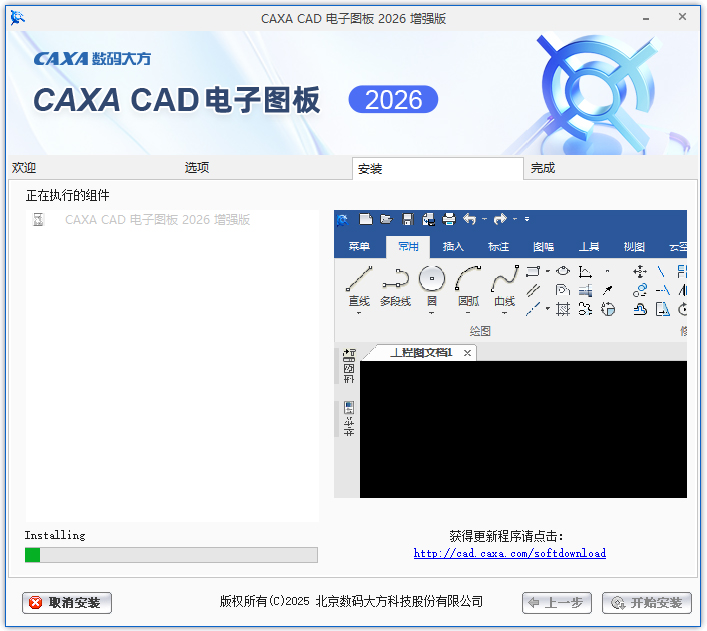Close the 工程图文档1 document tab

coord(467,353)
